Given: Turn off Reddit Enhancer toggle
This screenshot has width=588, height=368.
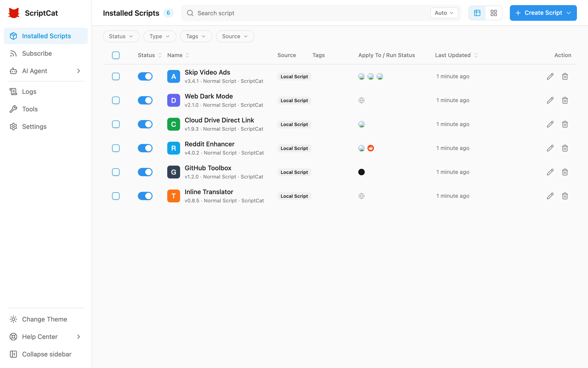Looking at the screenshot, I should click(x=145, y=148).
